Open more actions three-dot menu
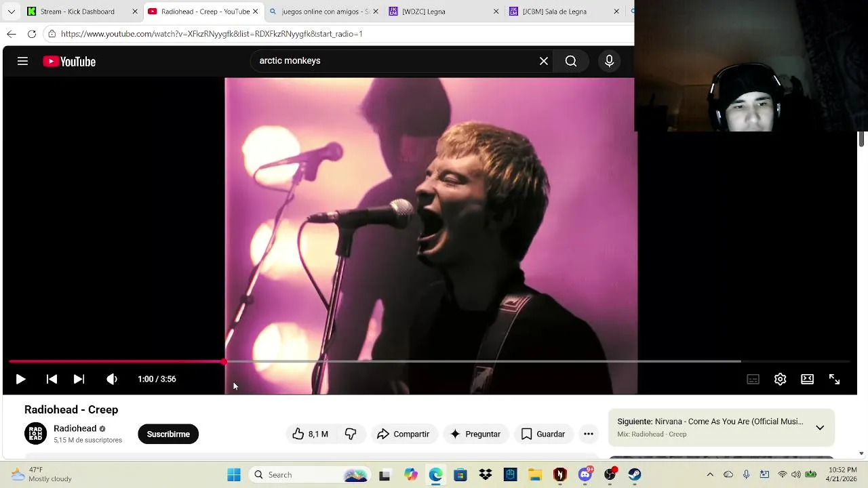This screenshot has height=488, width=868. click(589, 434)
